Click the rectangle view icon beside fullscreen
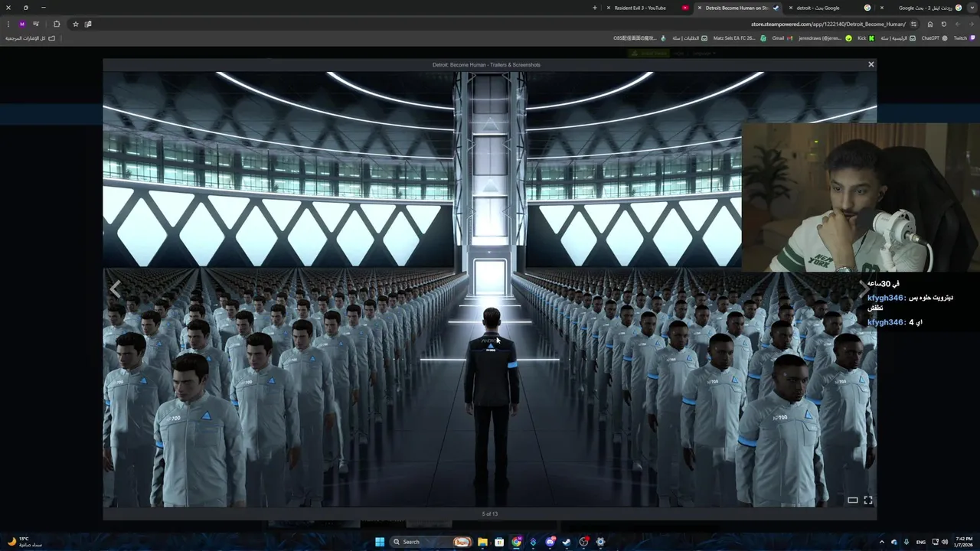Image resolution: width=980 pixels, height=551 pixels. point(852,500)
